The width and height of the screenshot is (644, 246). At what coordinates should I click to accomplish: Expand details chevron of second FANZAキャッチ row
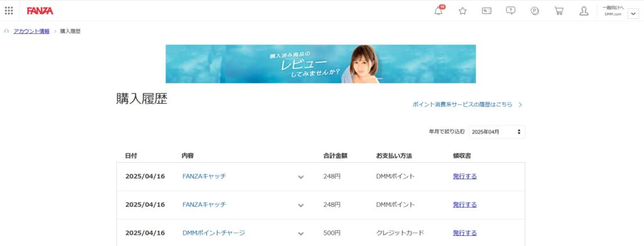coord(301,205)
